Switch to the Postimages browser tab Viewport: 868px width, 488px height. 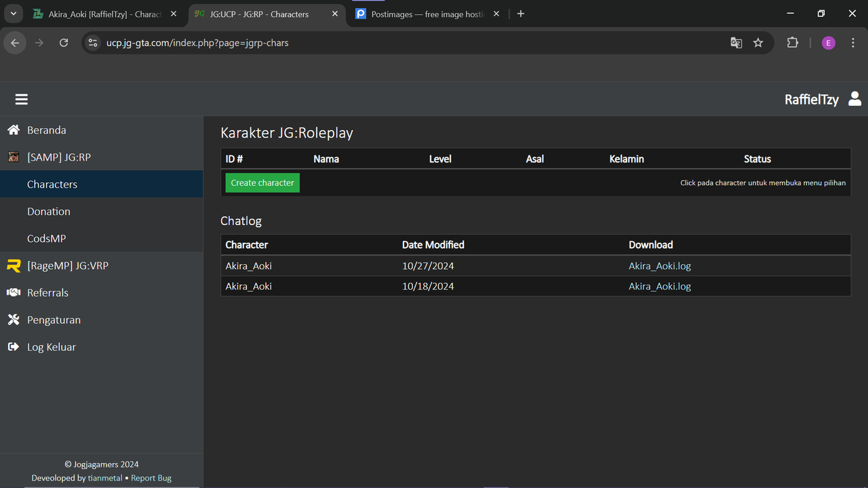point(427,14)
